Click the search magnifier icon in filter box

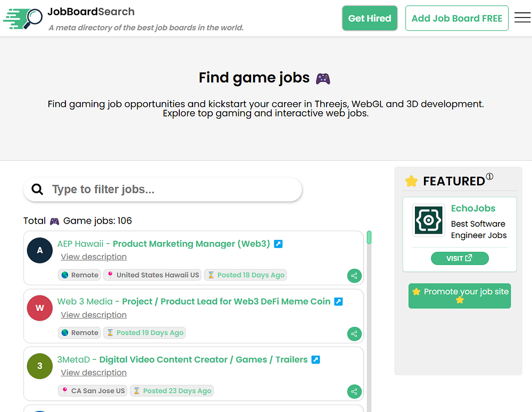[37, 189]
